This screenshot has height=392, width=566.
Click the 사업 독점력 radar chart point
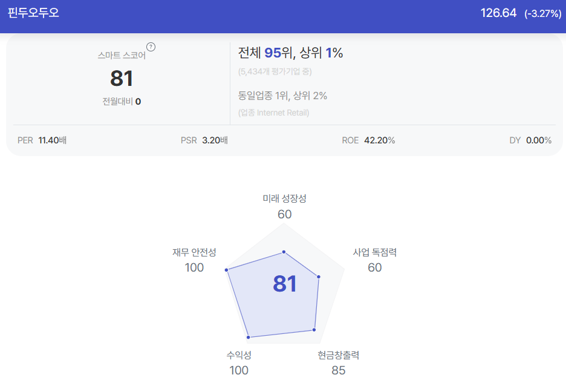(318, 277)
